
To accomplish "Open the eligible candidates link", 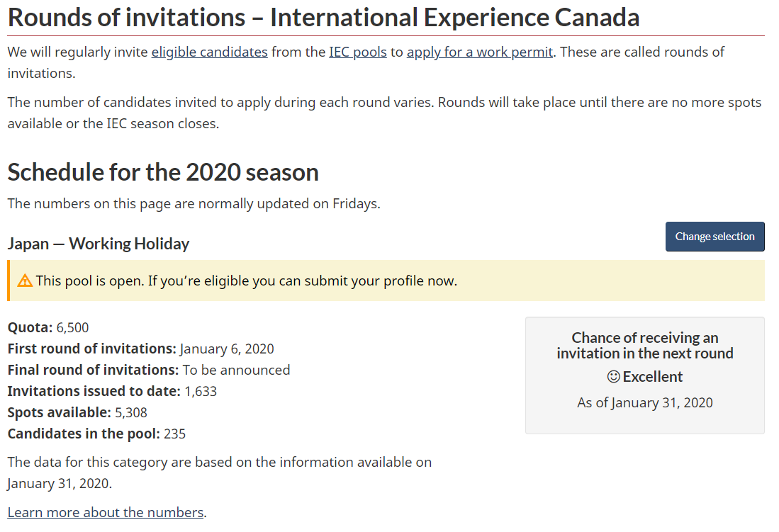I will 209,52.
